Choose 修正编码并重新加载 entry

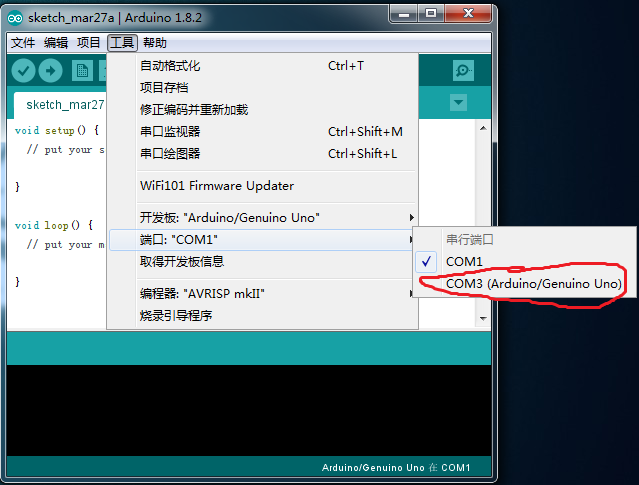262,110
